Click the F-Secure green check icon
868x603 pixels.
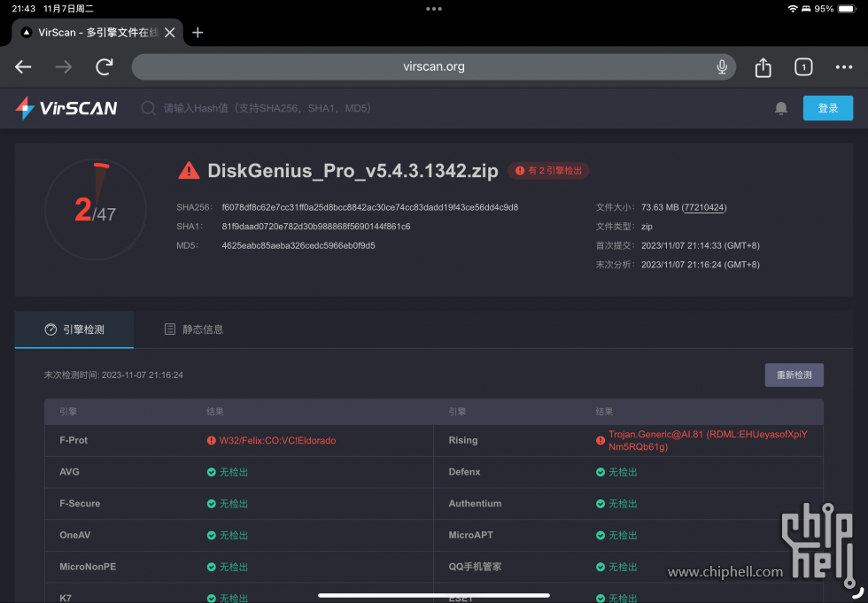(x=211, y=504)
